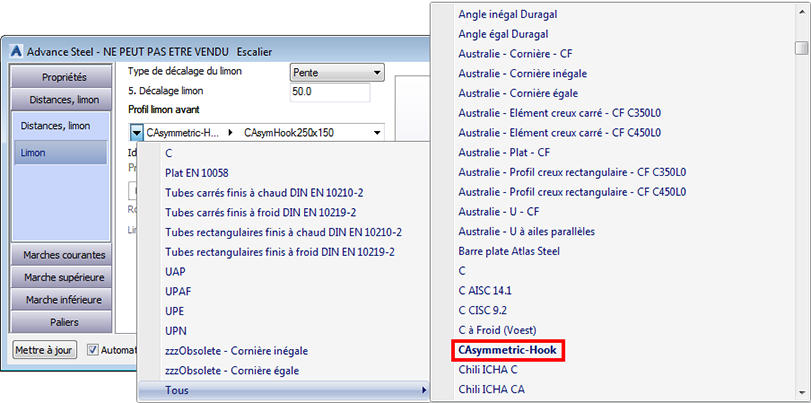Image resolution: width=811 pixels, height=403 pixels.
Task: Open the Type de décalage Pente dropdown
Action: click(337, 72)
